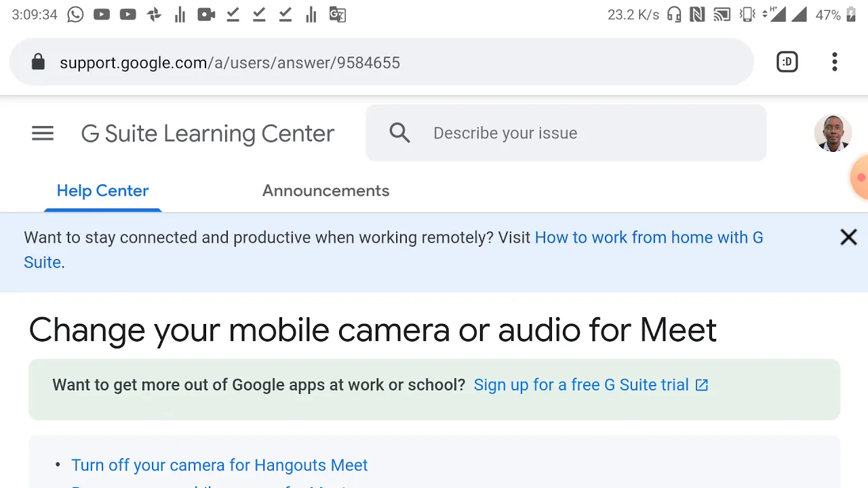Viewport: 868px width, 488px height.
Task: Click the support.google.com URL address bar
Action: tap(381, 62)
